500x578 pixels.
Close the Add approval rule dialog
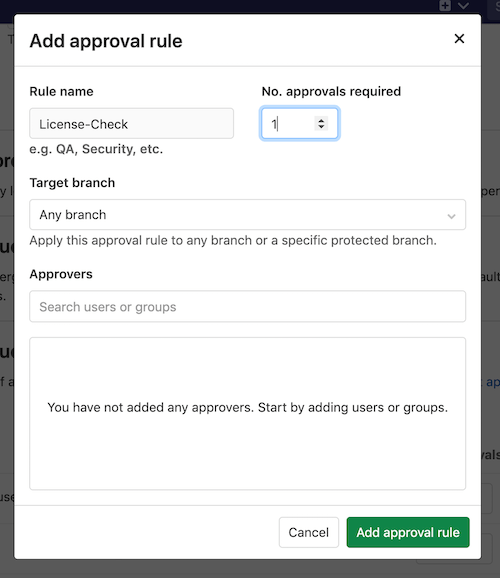(459, 39)
